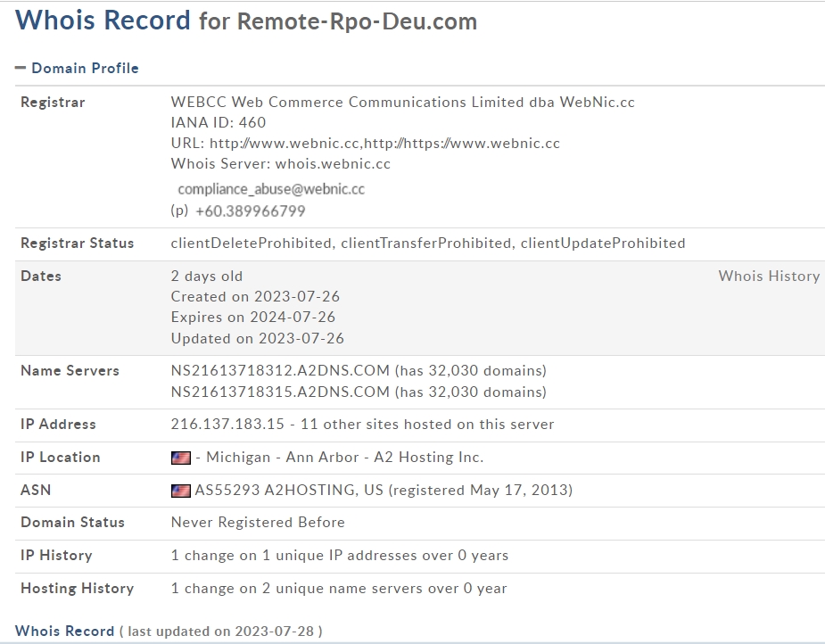Click the clientTransferProhibited registrar status
The width and height of the screenshot is (825, 644).
coord(426,244)
